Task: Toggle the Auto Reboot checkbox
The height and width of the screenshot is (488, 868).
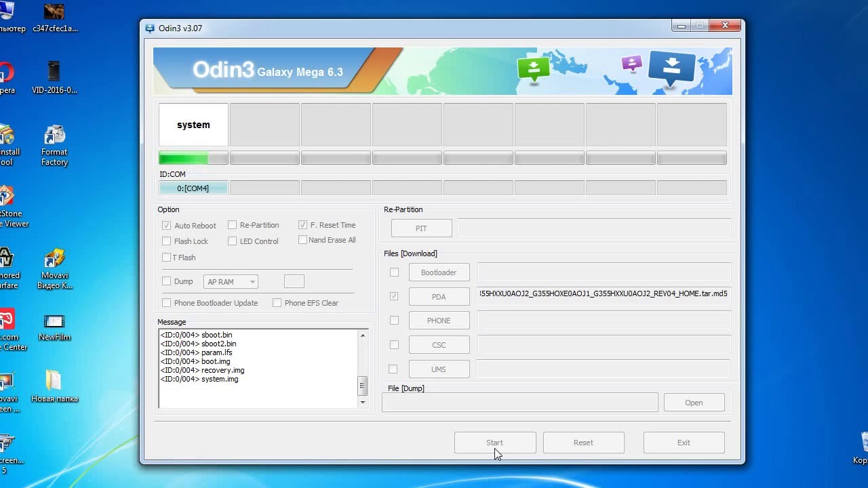Action: click(x=166, y=226)
